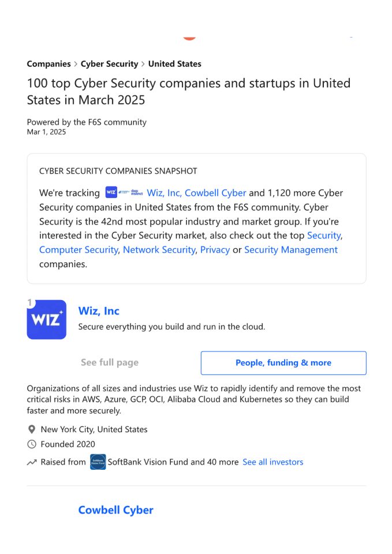The width and height of the screenshot is (392, 554).
Task: Click the SoftBank Vision Fund investor logo
Action: (x=98, y=462)
